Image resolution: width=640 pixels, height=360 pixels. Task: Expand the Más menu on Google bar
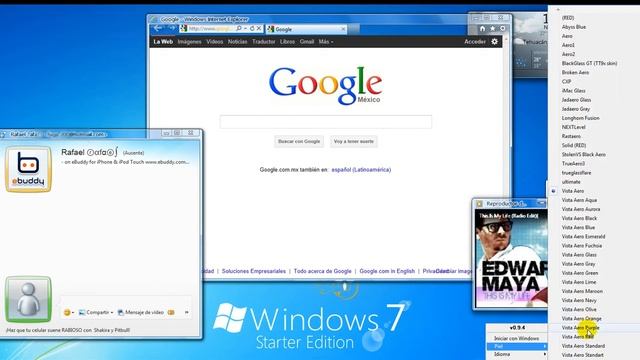click(x=326, y=42)
